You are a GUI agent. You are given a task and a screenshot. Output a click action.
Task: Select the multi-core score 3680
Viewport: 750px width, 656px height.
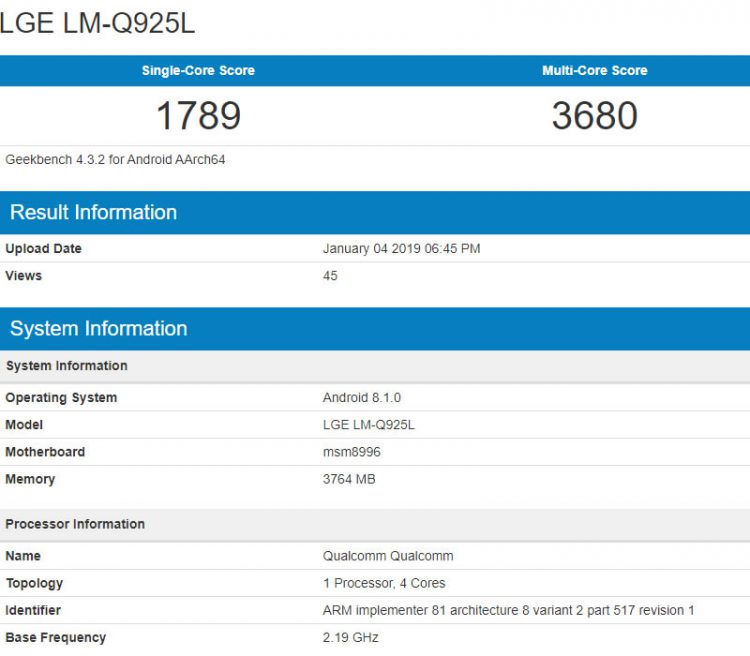pyautogui.click(x=595, y=115)
